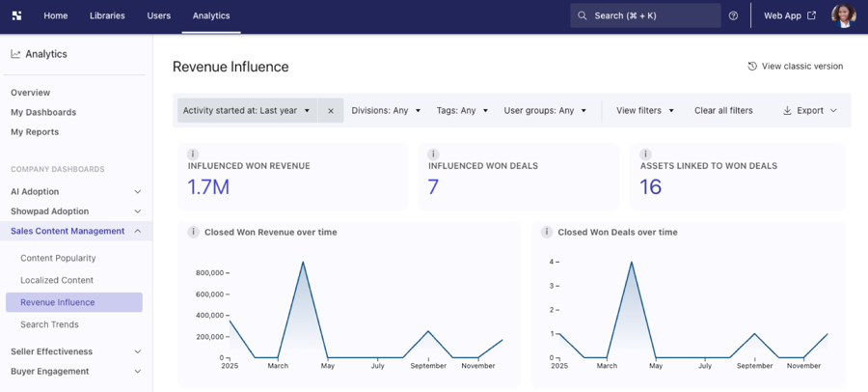Viewport: 868px width, 392px height.
Task: Click the Export download icon
Action: 787,110
